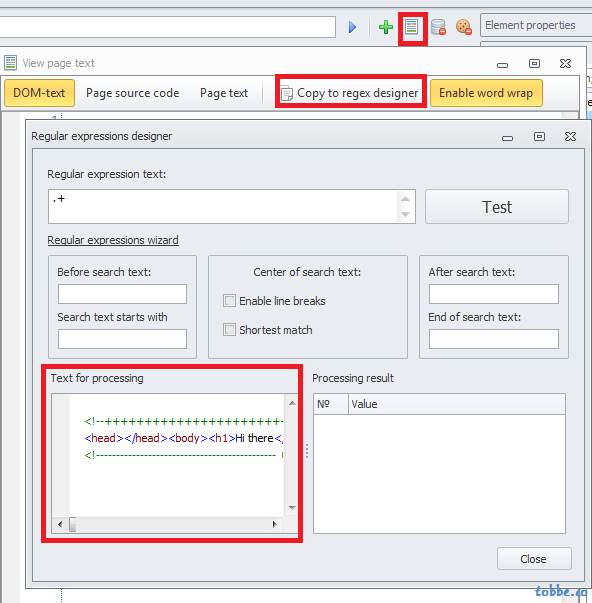Enable line breaks checkbox
The image size is (592, 603).
[229, 300]
